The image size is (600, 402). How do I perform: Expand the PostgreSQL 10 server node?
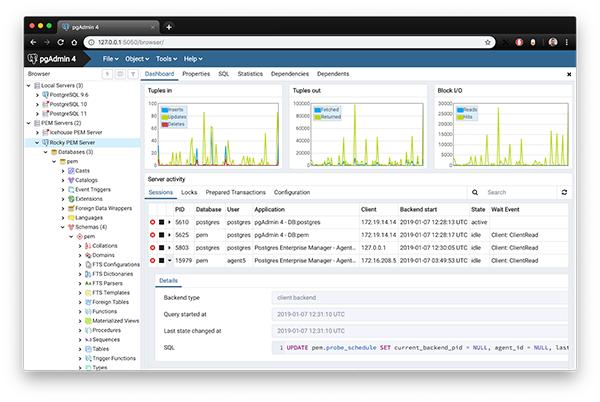click(x=39, y=104)
